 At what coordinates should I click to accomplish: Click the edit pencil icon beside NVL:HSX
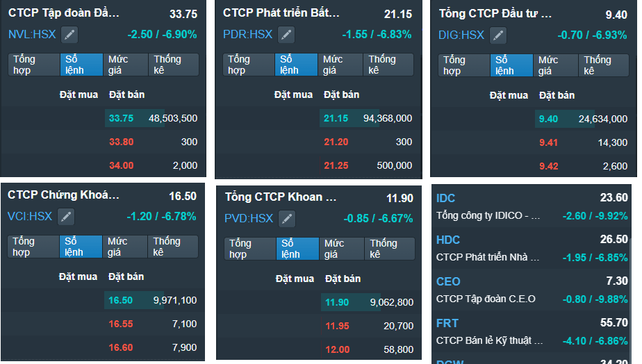tap(69, 34)
